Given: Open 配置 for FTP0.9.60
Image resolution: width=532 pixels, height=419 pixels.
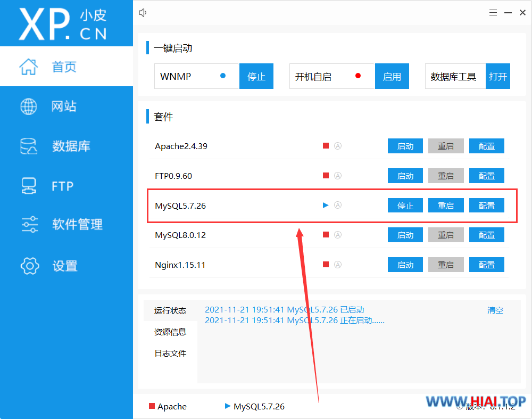Looking at the screenshot, I should pyautogui.click(x=487, y=176).
